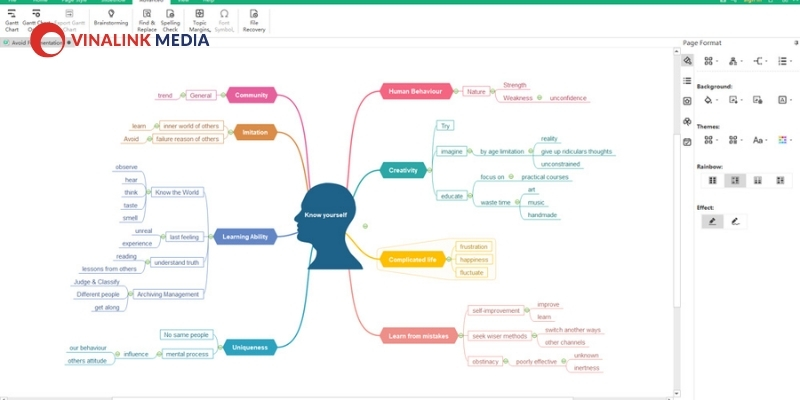Open the tree structure layout dropdown

click(735, 61)
